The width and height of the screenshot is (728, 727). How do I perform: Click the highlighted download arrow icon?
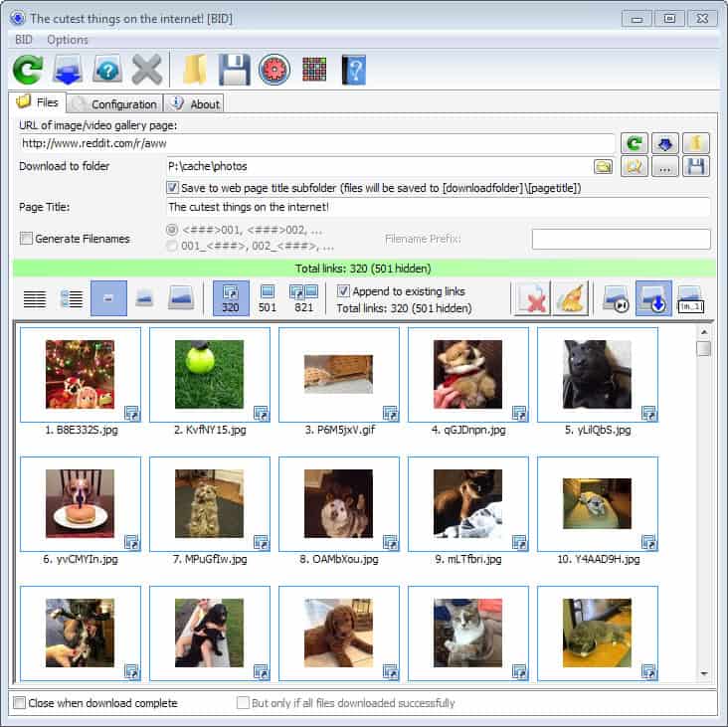653,298
